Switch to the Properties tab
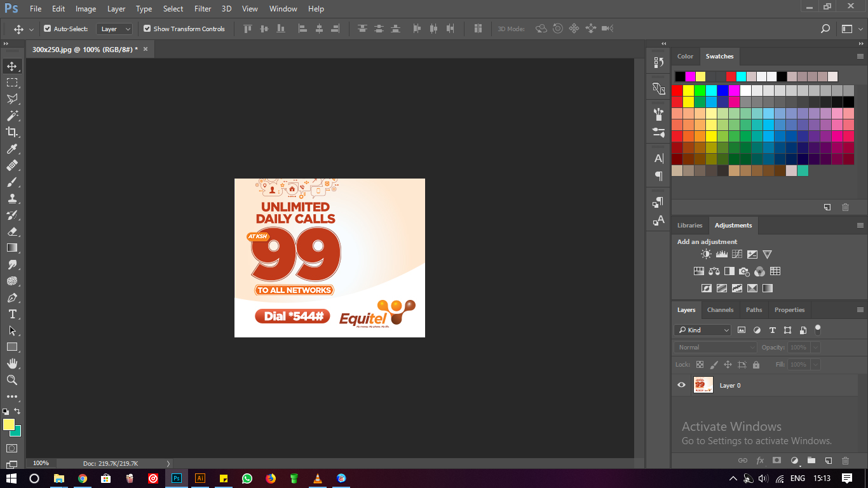 coord(789,310)
